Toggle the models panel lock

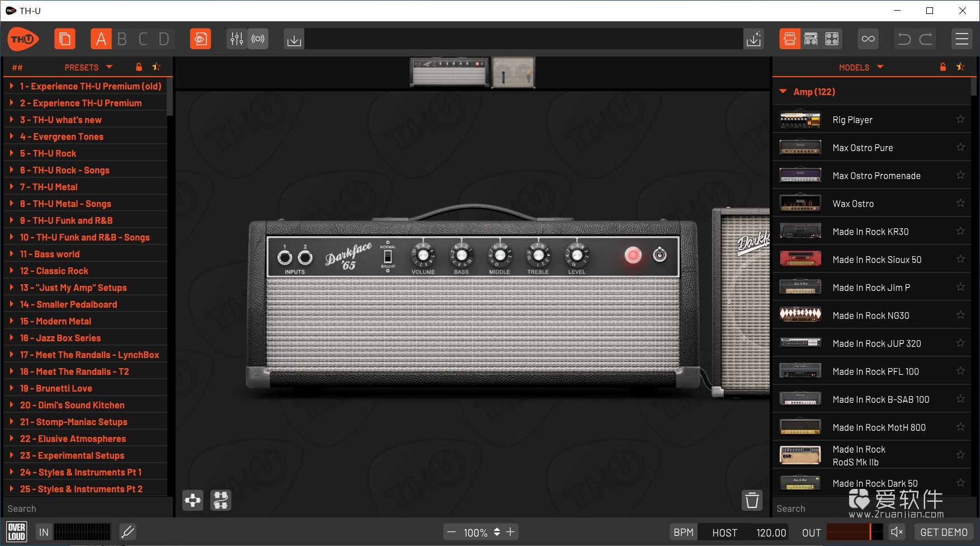(943, 67)
